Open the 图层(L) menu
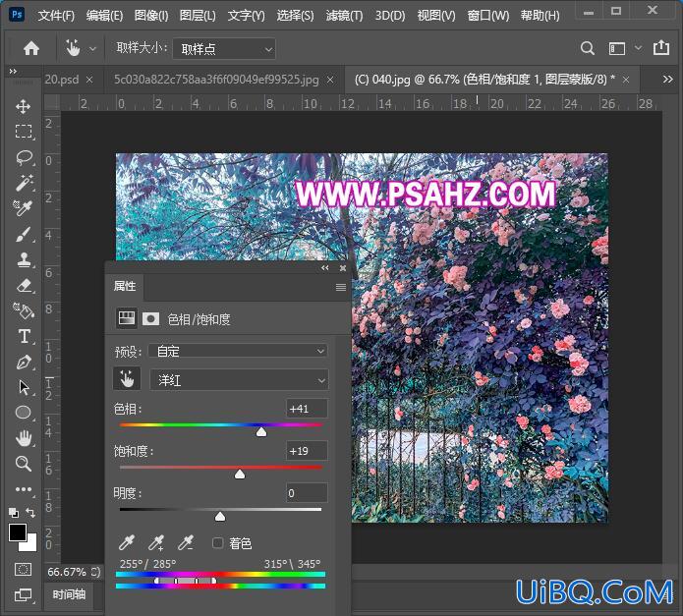 tap(198, 16)
